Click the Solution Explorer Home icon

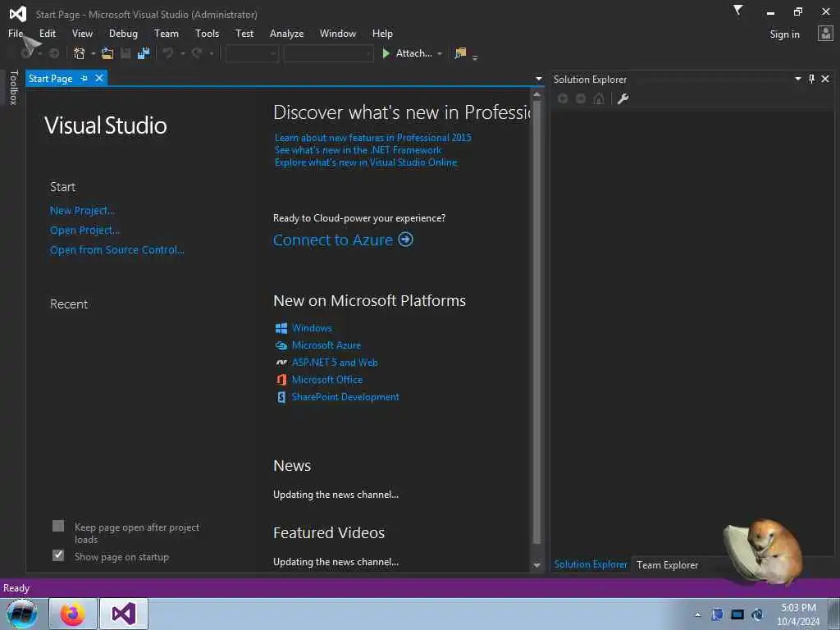pos(599,98)
